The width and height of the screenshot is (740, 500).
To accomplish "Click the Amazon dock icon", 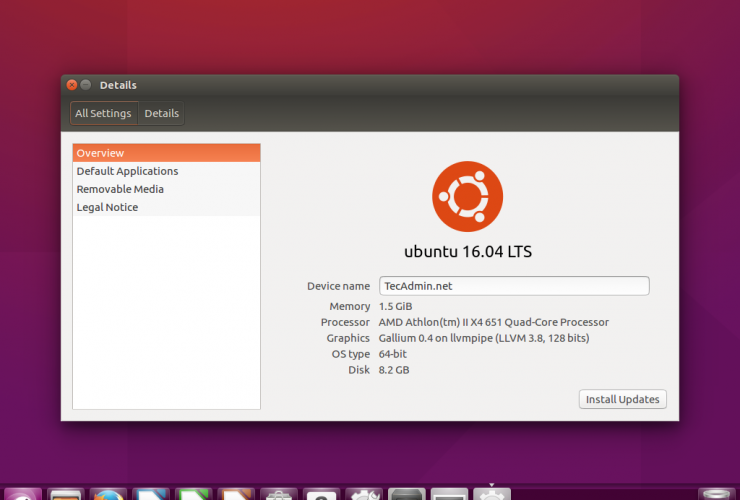I will coord(322,494).
